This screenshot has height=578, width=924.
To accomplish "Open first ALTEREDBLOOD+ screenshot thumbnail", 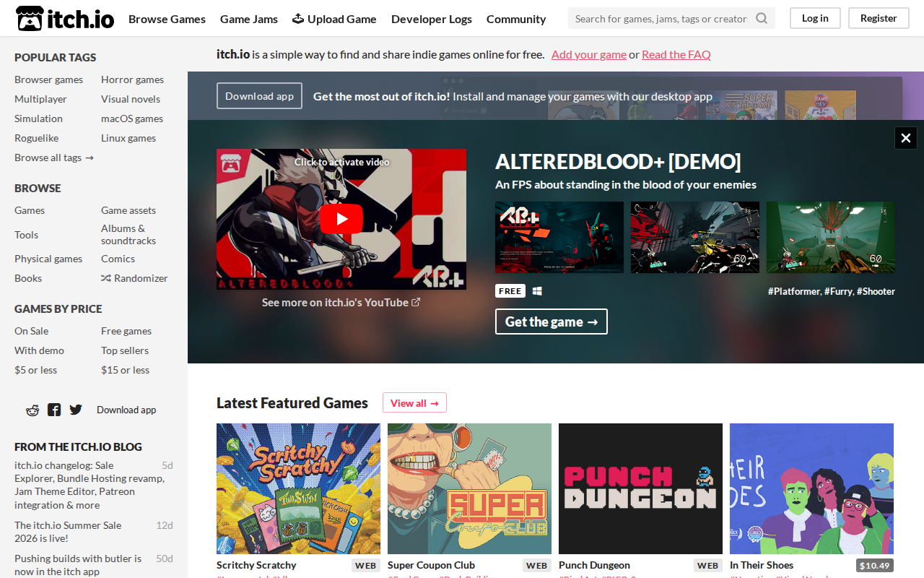I will pos(559,237).
